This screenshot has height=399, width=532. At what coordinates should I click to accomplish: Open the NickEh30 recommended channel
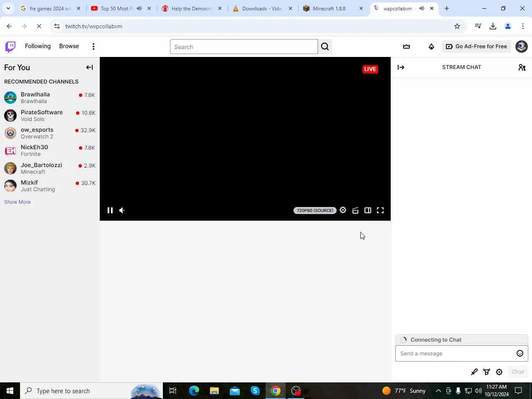click(50, 150)
